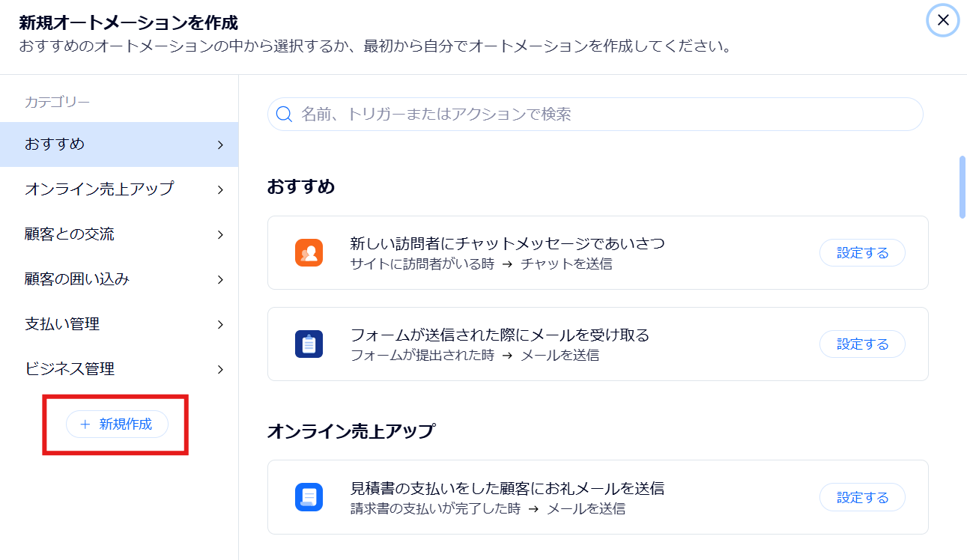Expand the 支払い管理 category chevron
The image size is (967, 560).
pyautogui.click(x=220, y=324)
